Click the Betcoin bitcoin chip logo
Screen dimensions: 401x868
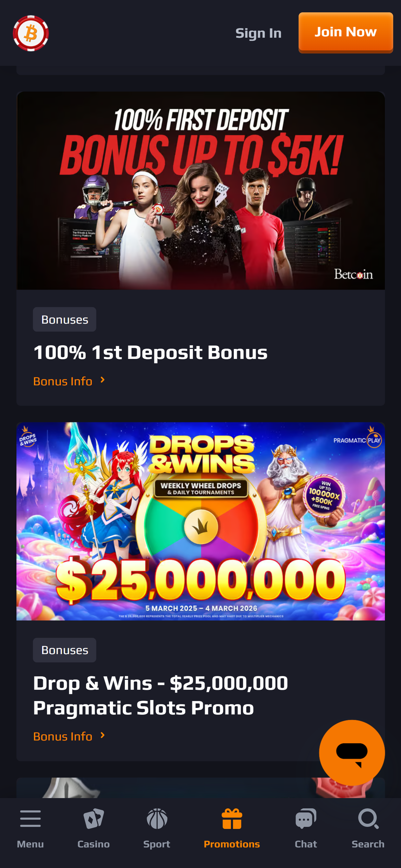pyautogui.click(x=31, y=33)
